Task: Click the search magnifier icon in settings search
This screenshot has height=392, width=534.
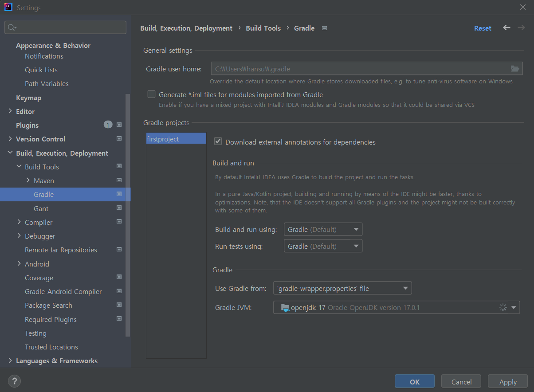Action: [x=12, y=27]
